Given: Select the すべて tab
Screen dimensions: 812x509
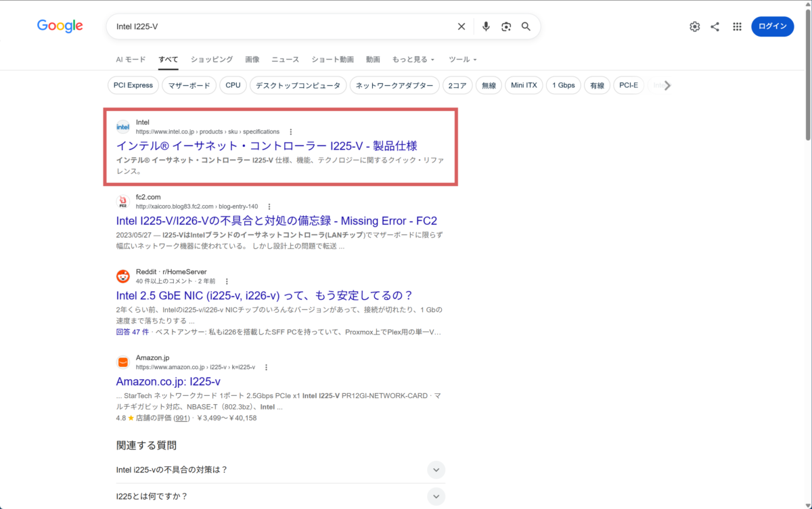Looking at the screenshot, I should coord(168,60).
